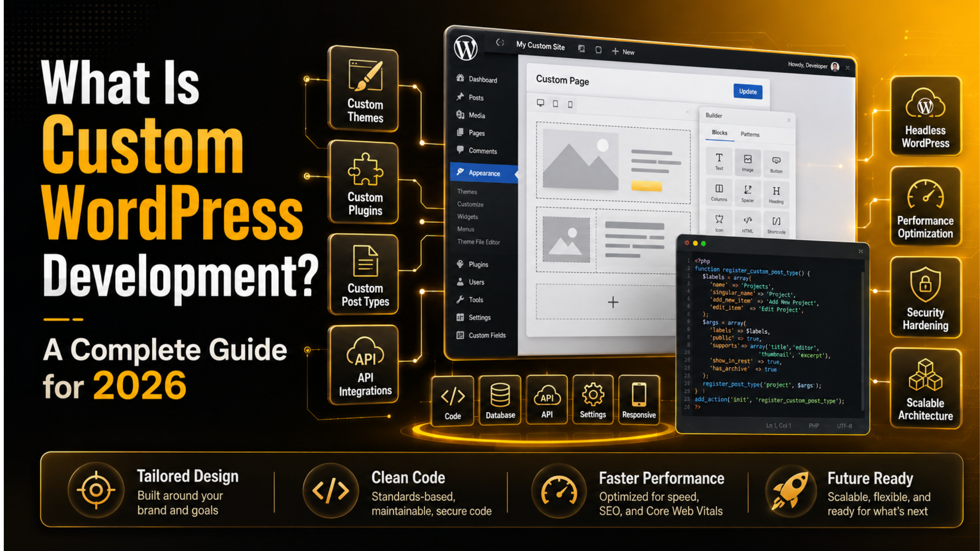Image resolution: width=980 pixels, height=551 pixels.
Task: Open Settings in the admin sidebar
Action: point(473,317)
